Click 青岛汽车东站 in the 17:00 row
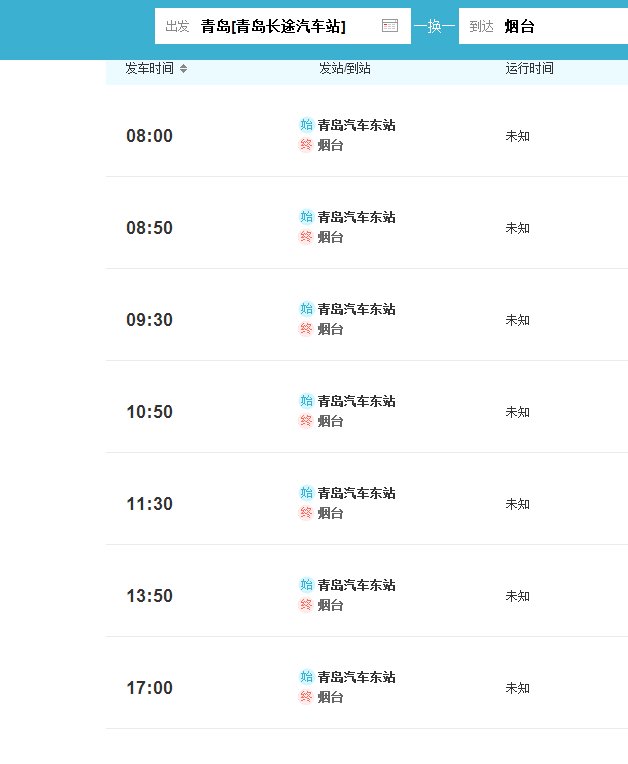Viewport: 628px width, 764px height. point(356,677)
